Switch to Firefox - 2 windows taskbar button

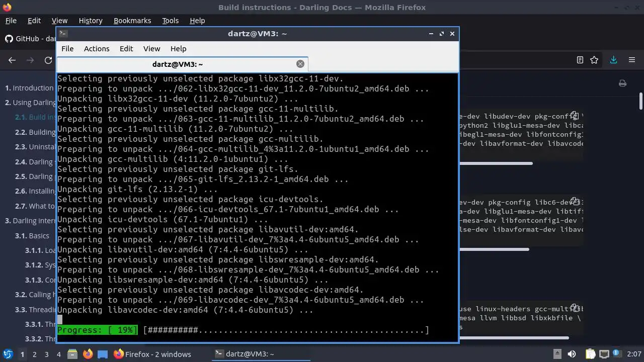pyautogui.click(x=153, y=354)
